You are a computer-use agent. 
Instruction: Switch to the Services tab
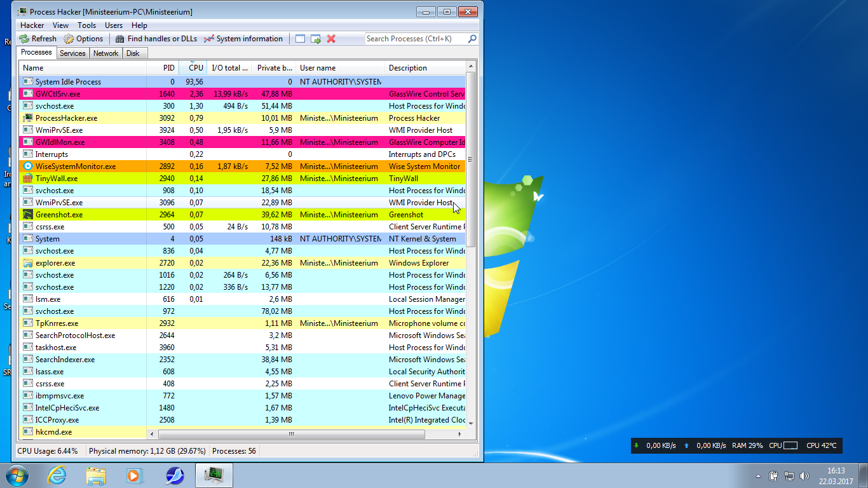point(72,53)
